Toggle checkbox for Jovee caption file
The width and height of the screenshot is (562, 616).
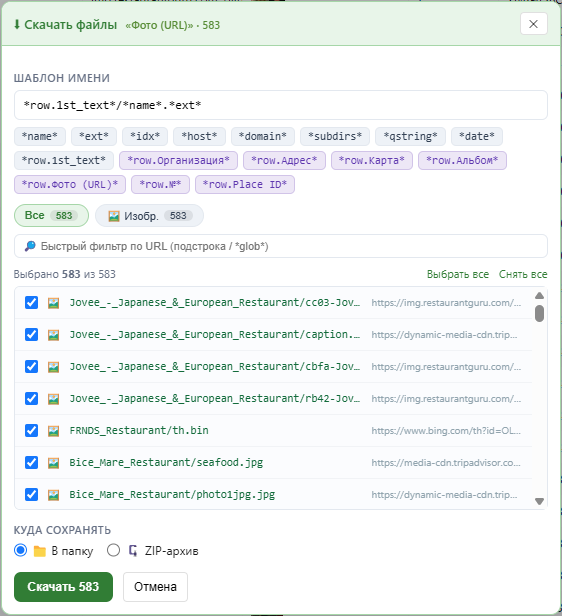tap(31, 335)
